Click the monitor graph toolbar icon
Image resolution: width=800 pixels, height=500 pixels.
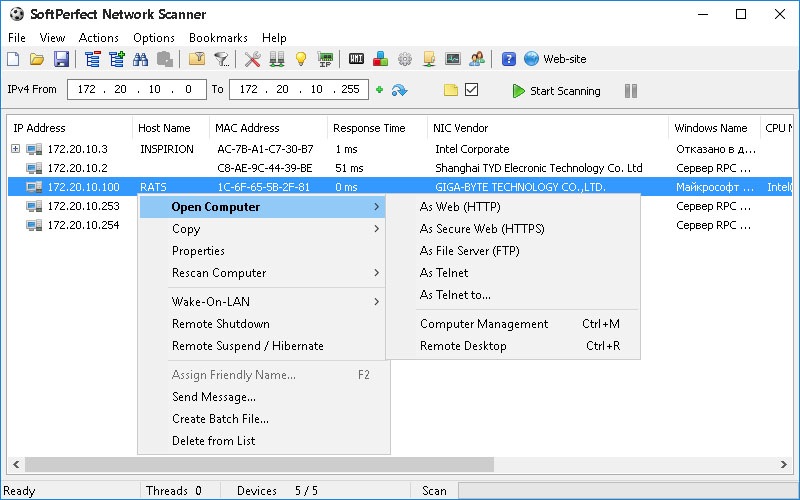(x=453, y=59)
